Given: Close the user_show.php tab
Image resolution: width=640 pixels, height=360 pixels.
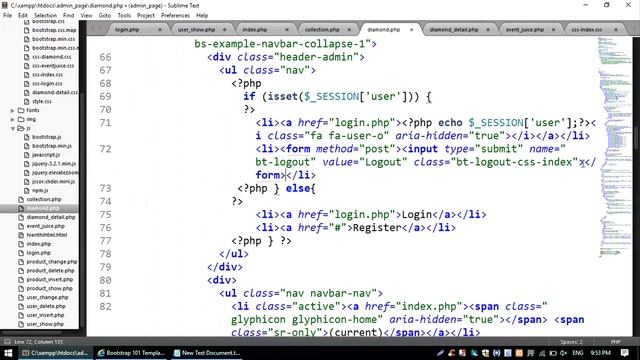Looking at the screenshot, I should (224, 30).
